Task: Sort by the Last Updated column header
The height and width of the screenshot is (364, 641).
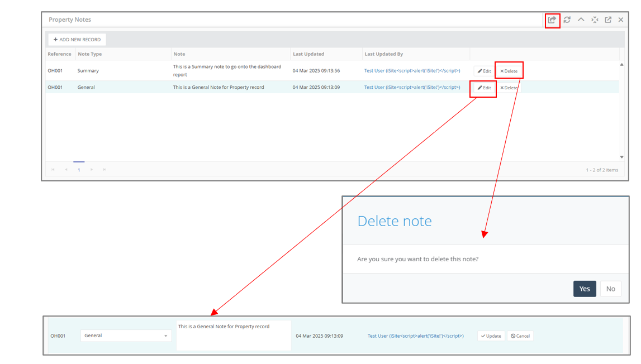Action: pyautogui.click(x=308, y=54)
